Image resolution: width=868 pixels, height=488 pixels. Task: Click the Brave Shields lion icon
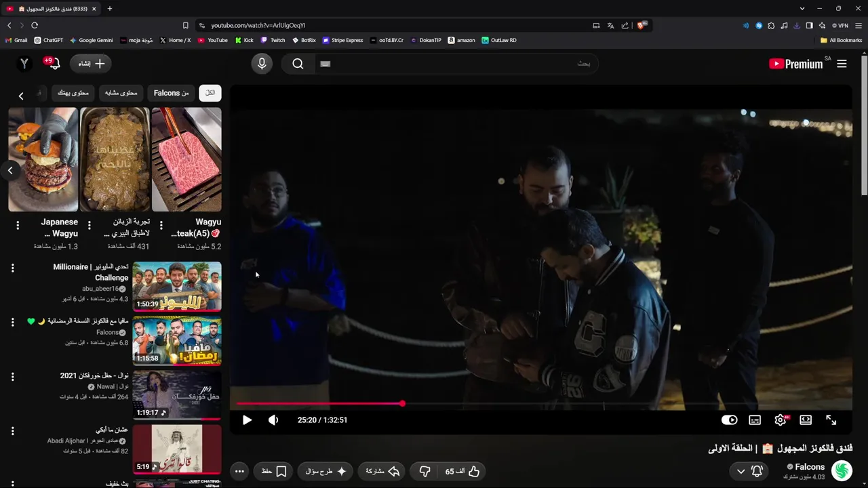tap(642, 25)
